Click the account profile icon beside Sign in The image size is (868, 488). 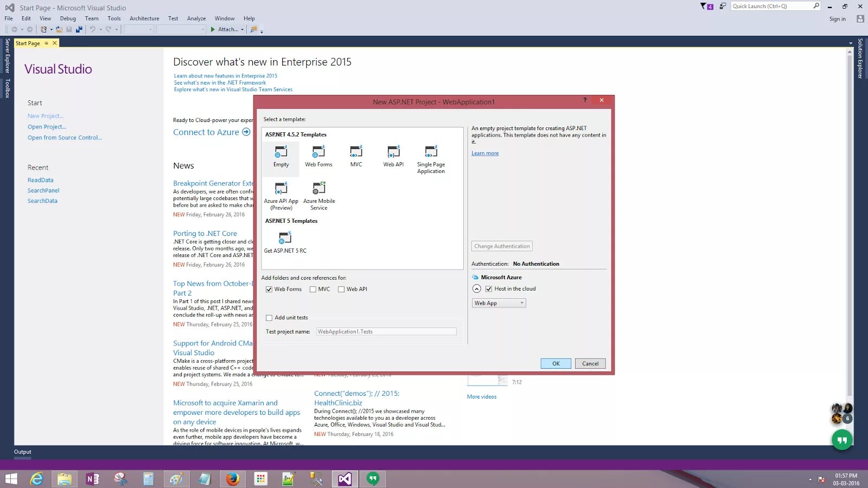(860, 18)
